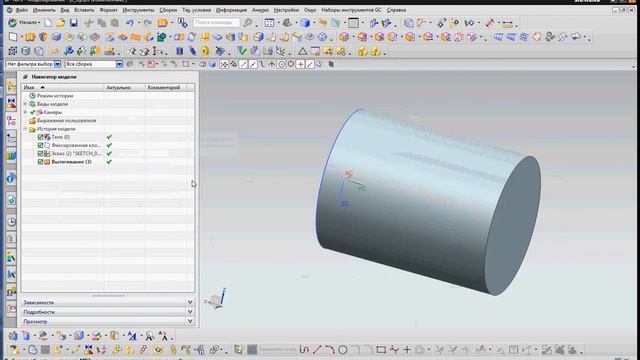Image resolution: width=640 pixels, height=360 pixels.
Task: Select the sketch Rectangle tool in the bottom toolbar
Action: [x=381, y=350]
